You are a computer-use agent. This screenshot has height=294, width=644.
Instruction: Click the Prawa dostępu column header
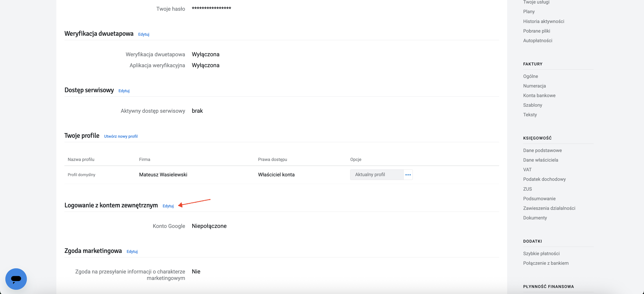tap(273, 159)
